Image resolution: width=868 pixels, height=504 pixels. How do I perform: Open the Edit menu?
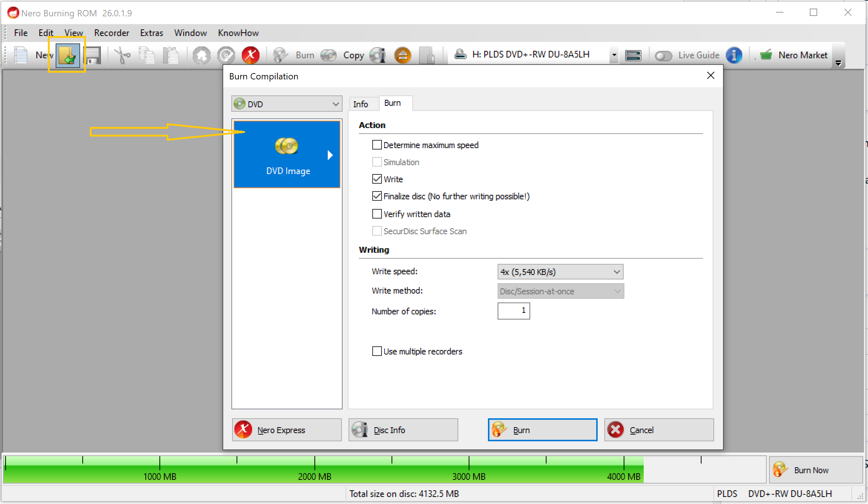pyautogui.click(x=46, y=33)
